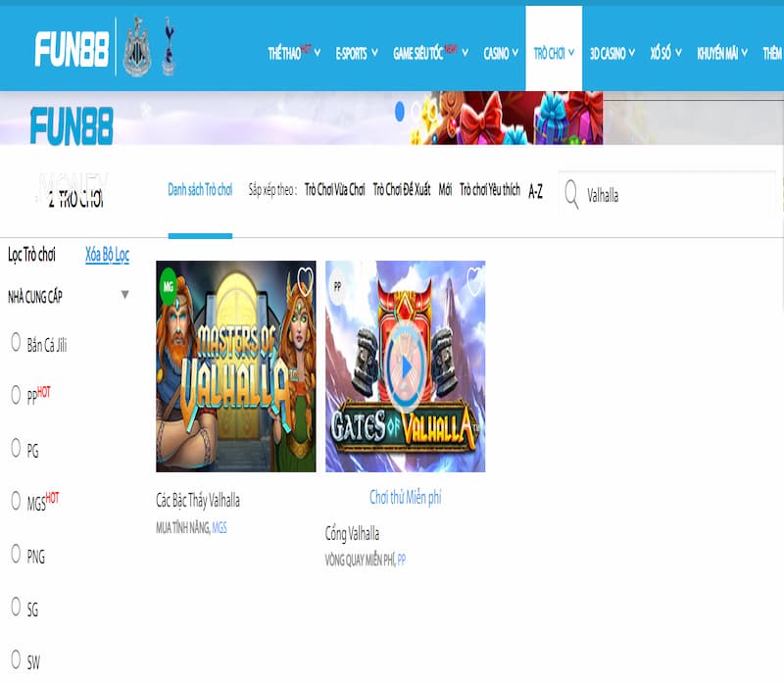Click the search magnifier icon
784x683 pixels.
point(571,196)
